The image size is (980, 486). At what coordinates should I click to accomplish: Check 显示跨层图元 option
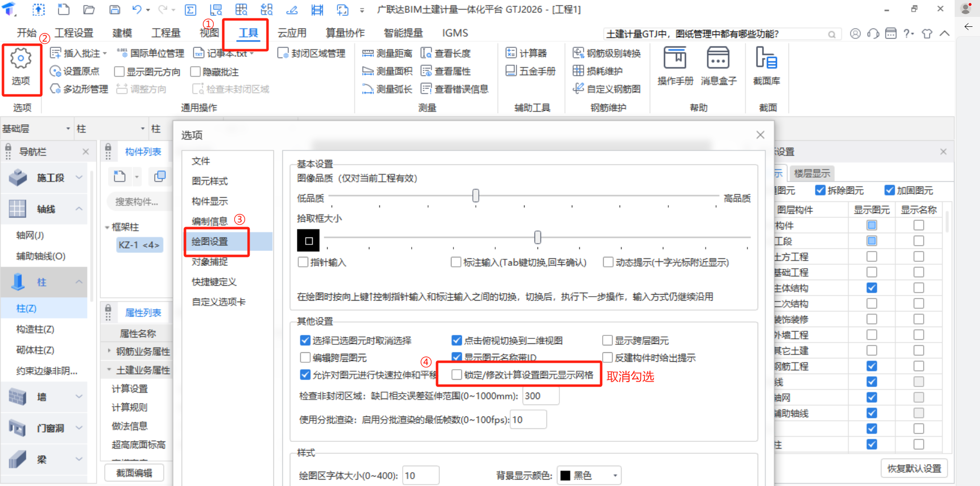point(607,340)
